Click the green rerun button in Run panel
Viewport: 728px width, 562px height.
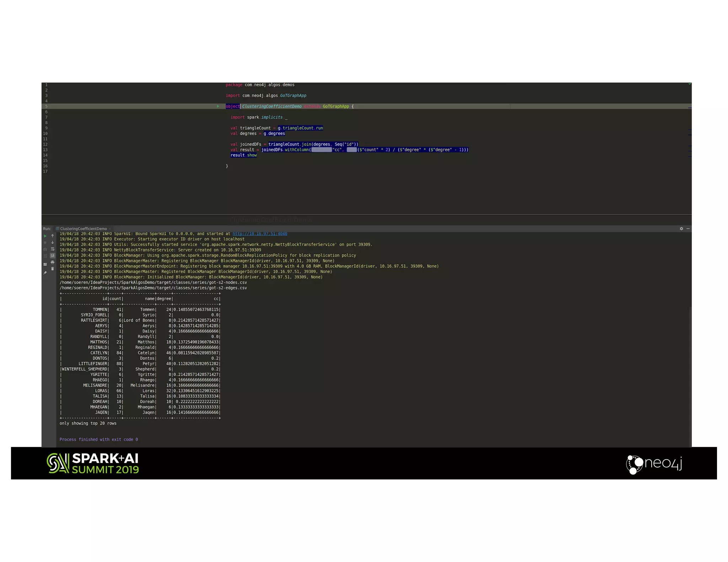pyautogui.click(x=45, y=236)
